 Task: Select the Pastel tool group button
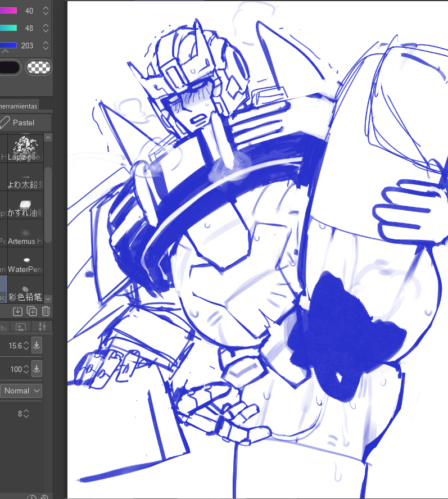25,123
